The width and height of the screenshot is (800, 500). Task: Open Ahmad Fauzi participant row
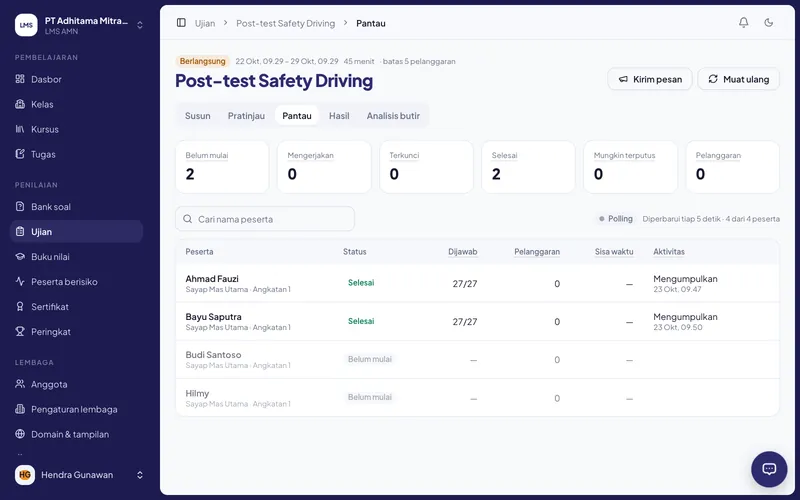[x=477, y=283]
